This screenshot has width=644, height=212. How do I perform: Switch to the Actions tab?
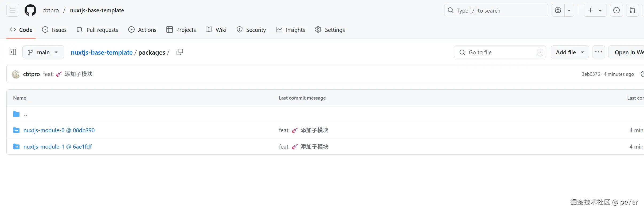click(x=142, y=30)
